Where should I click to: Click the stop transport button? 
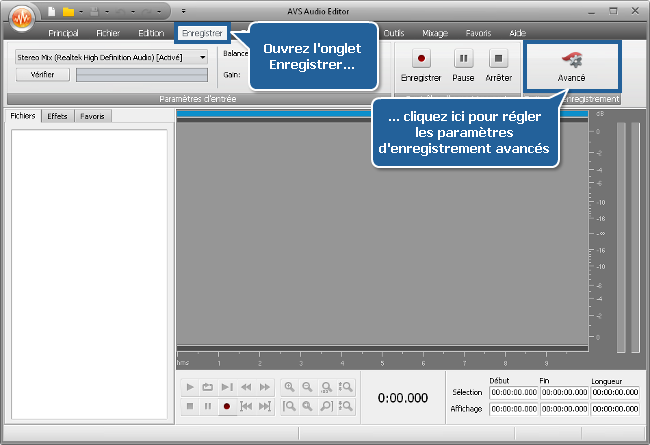coord(190,406)
